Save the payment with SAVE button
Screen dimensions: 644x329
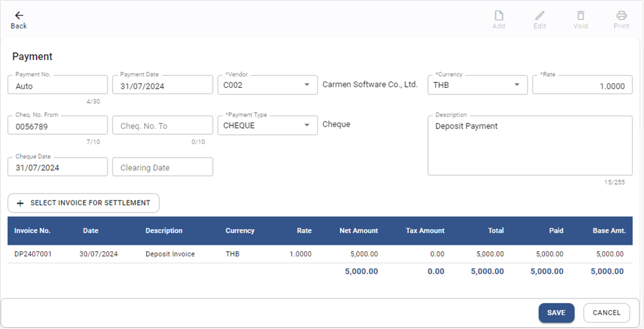click(x=556, y=313)
